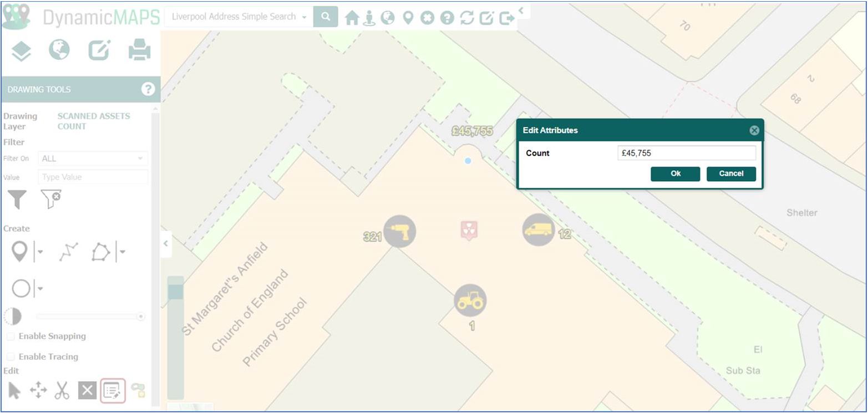The image size is (868, 414).
Task: Click Ok in Edit Attributes dialog
Action: pos(676,174)
